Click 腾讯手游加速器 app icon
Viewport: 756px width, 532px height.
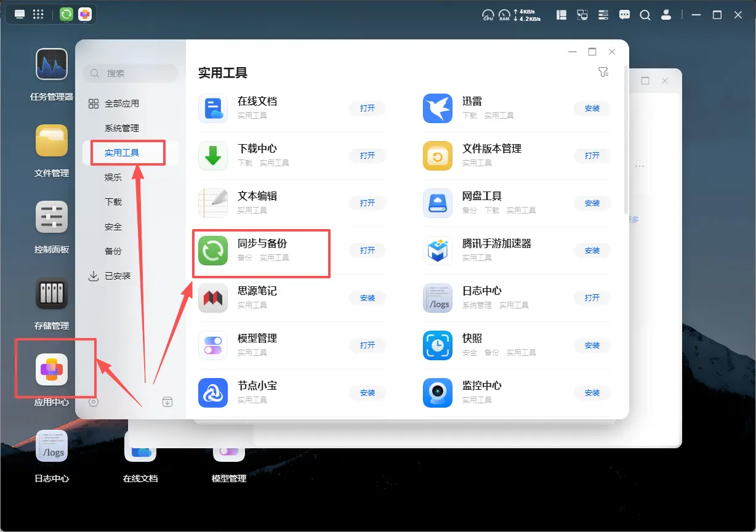pos(438,251)
